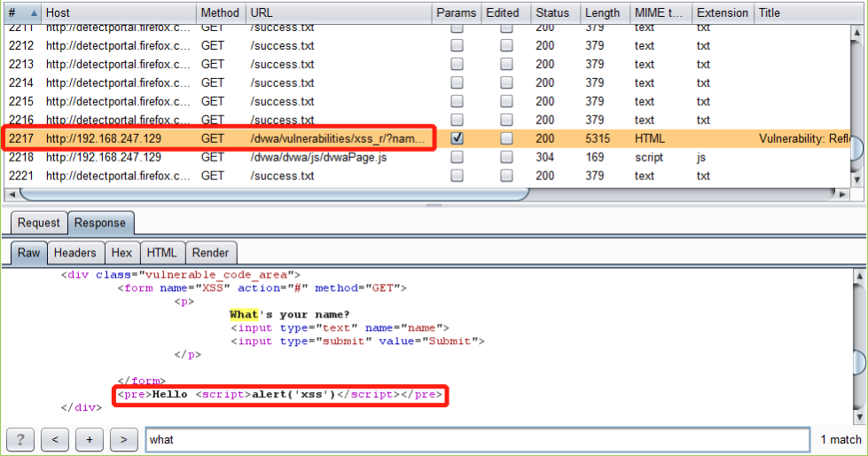Click the history vertical scrollbar thumb
This screenshot has width=868, height=456.
tap(857, 147)
